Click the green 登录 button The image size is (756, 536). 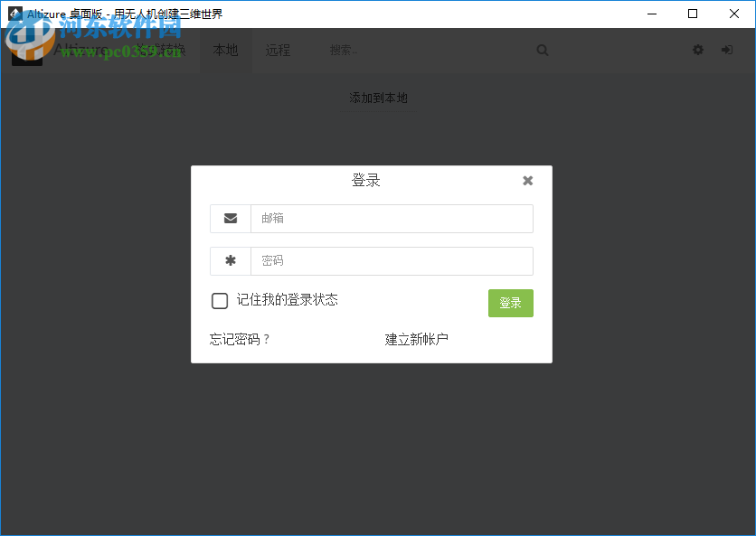(510, 303)
